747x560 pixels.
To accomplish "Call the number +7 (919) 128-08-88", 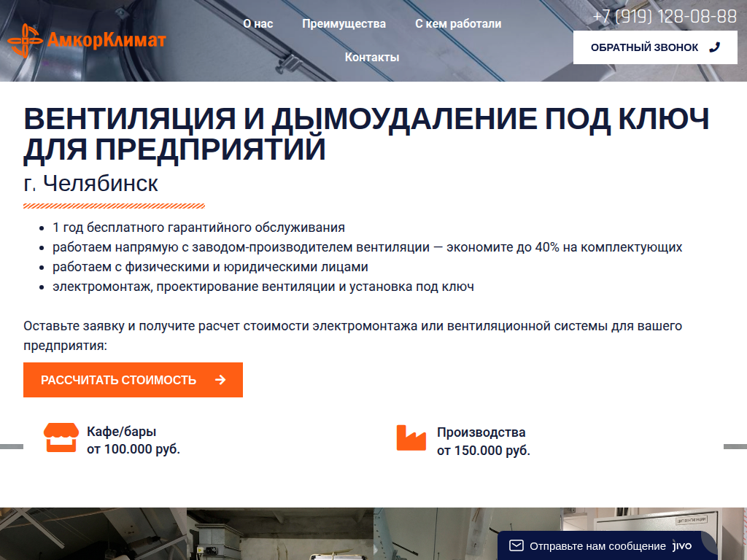I will pyautogui.click(x=665, y=15).
